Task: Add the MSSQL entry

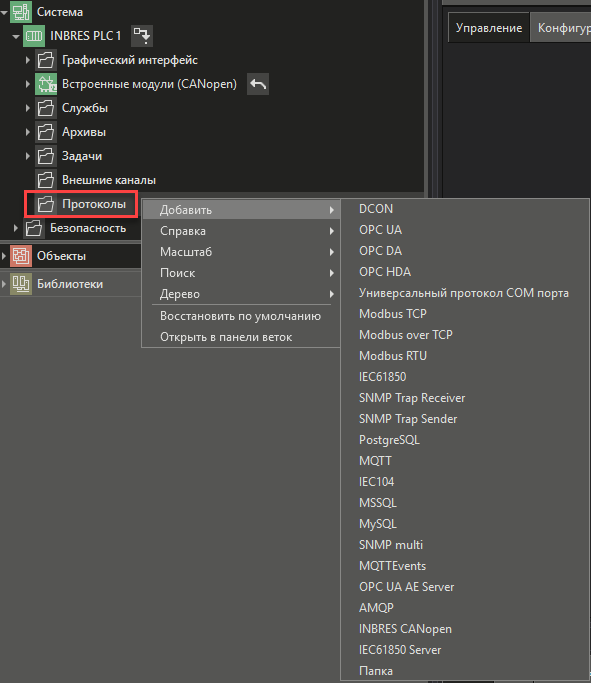Action: coord(465,503)
